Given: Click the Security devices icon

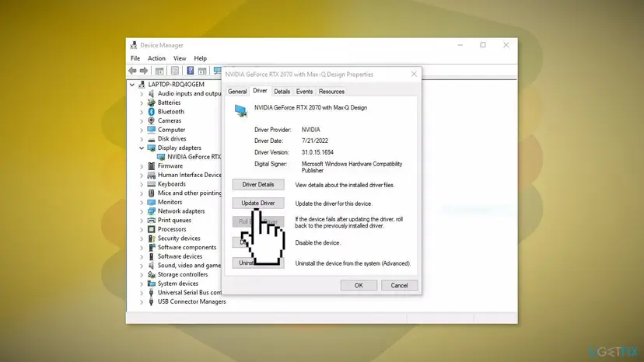Looking at the screenshot, I should 151,238.
